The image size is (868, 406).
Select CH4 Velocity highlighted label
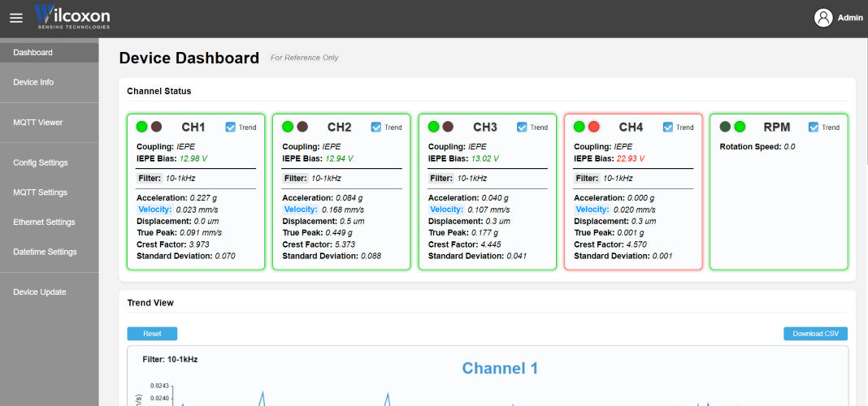pos(592,209)
